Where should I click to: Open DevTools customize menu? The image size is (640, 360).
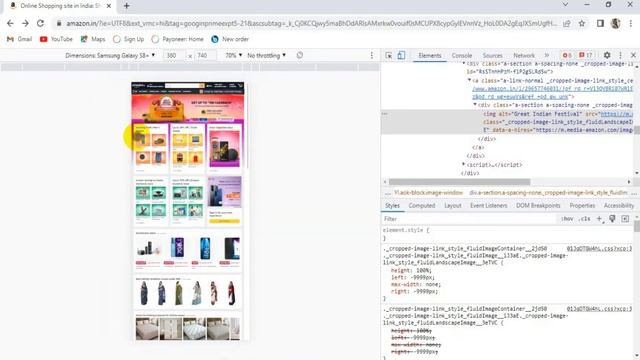tap(620, 55)
